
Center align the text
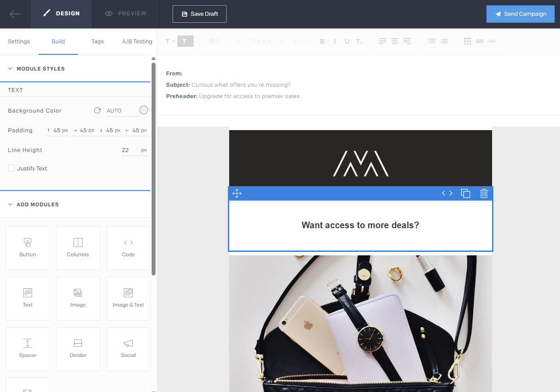pyautogui.click(x=395, y=41)
